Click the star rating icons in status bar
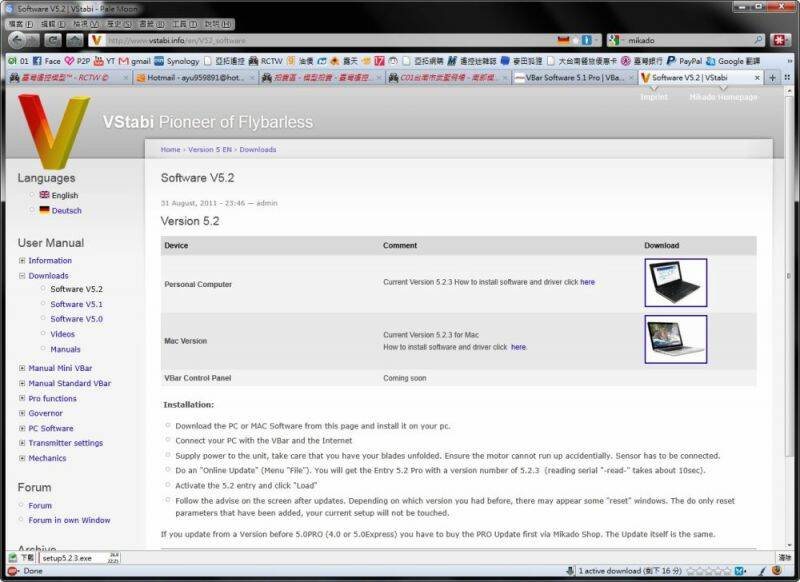This screenshot has width=800, height=582. tap(709, 571)
